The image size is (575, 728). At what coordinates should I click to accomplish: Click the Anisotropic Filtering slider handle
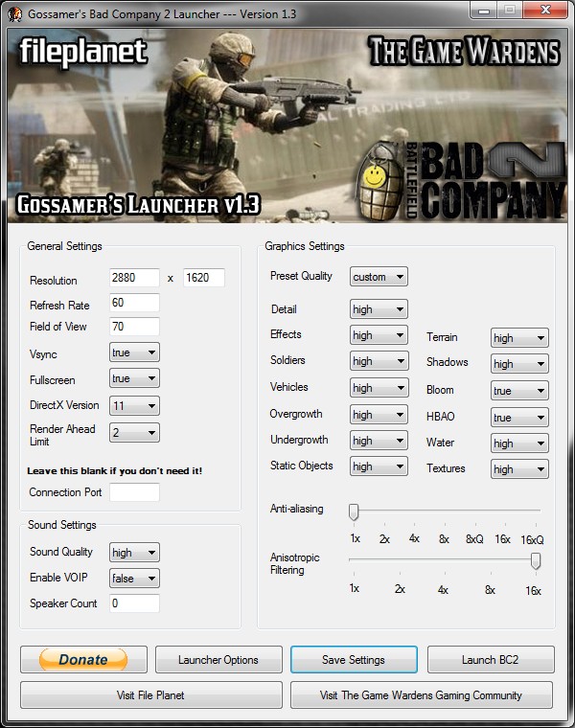pos(536,561)
